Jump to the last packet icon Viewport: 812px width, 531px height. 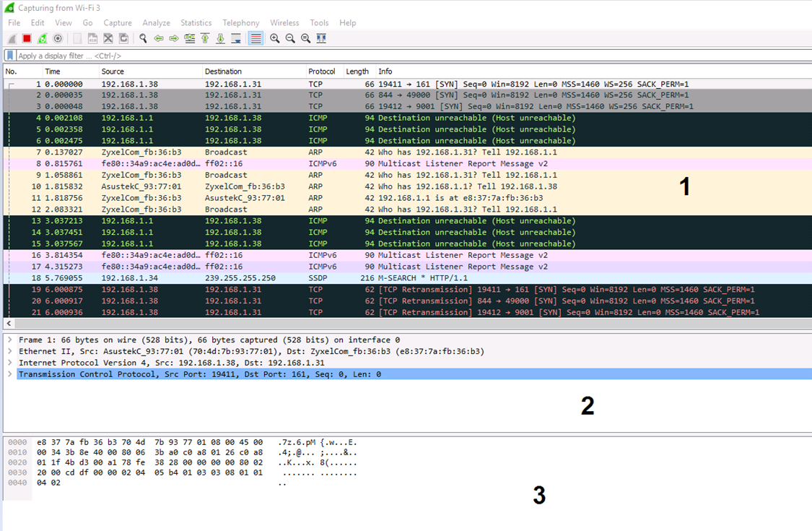(221, 38)
